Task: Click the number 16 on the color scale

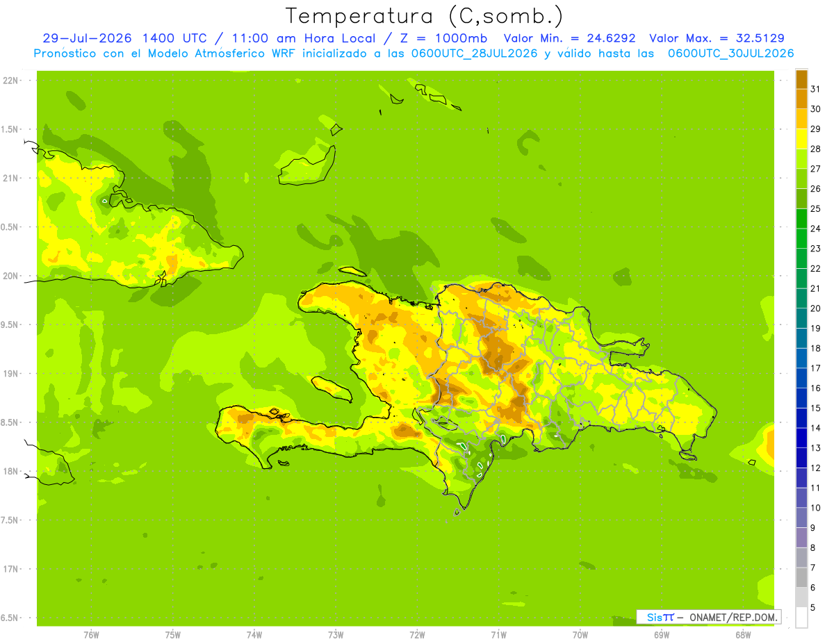Action: (x=816, y=388)
